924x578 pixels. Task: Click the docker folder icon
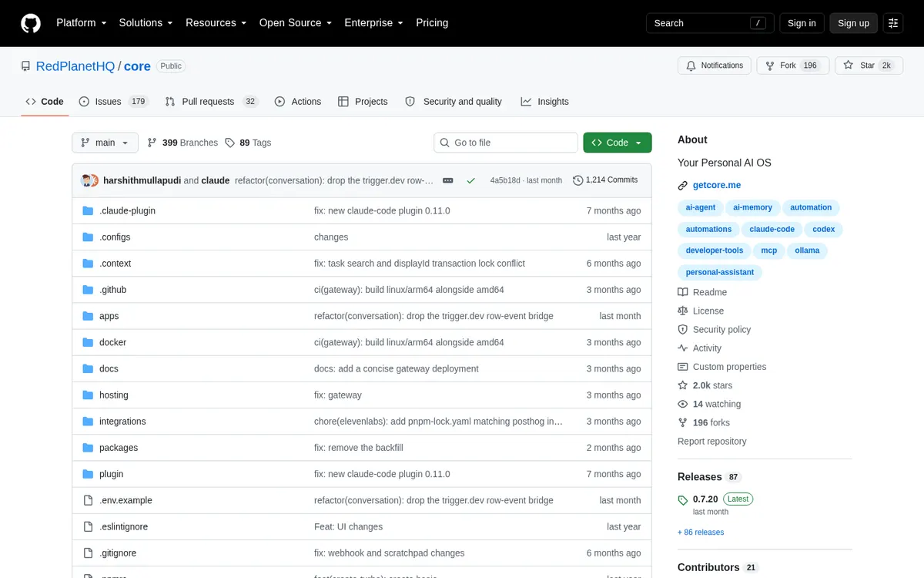click(88, 342)
